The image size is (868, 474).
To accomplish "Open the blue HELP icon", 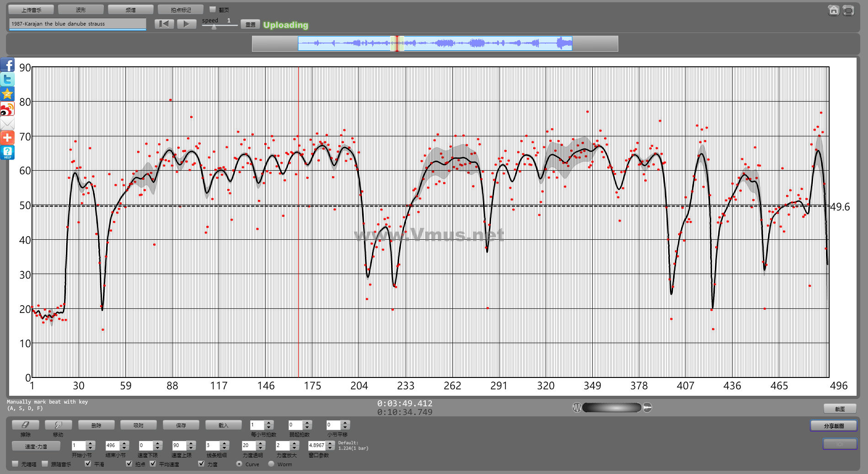I will click(x=7, y=152).
